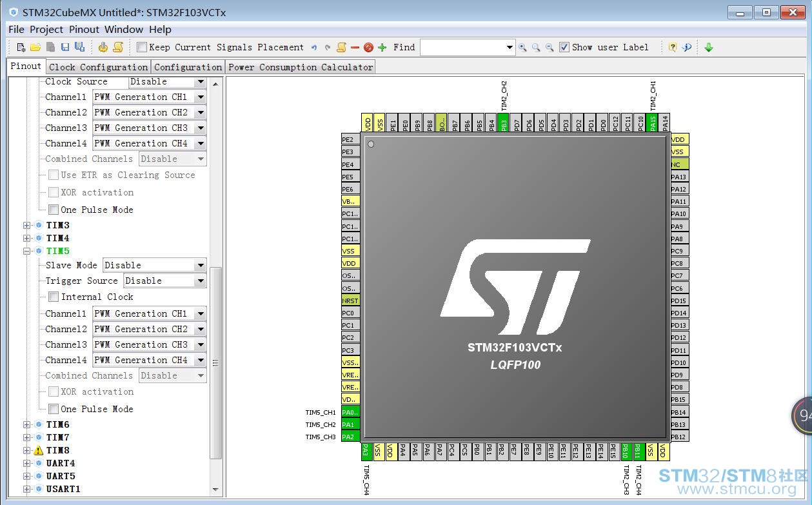Click the green PB3 pin on the chip

[503, 123]
